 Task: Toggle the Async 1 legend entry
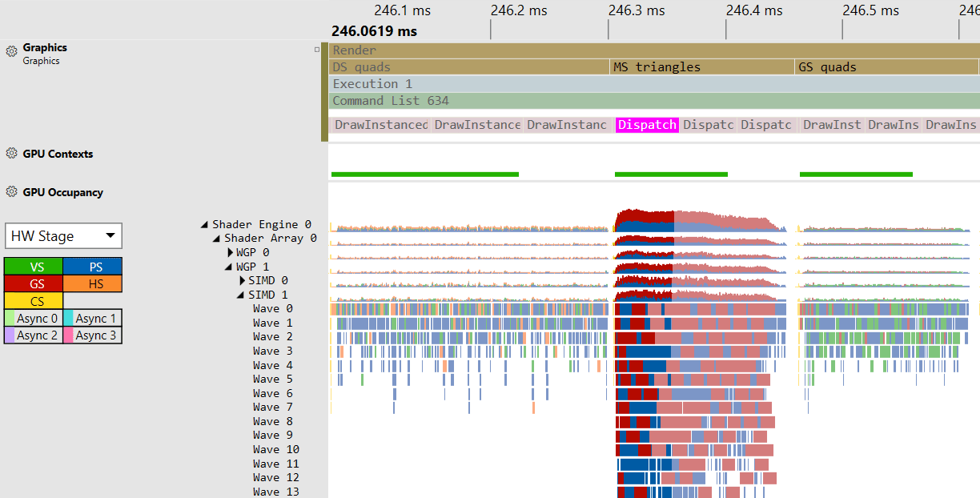click(93, 319)
